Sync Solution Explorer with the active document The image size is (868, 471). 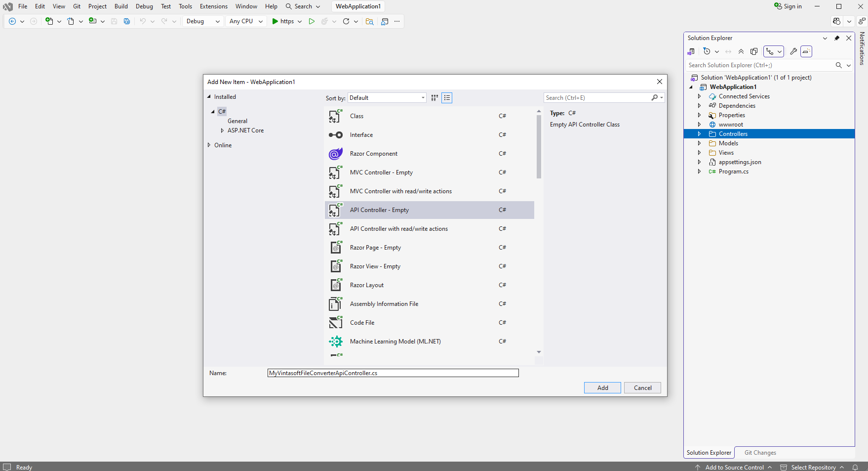[x=728, y=51]
